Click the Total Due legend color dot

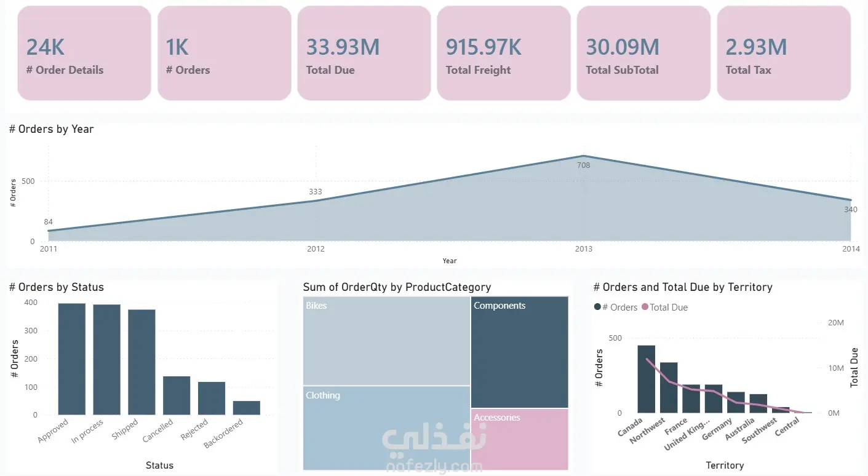(x=645, y=307)
